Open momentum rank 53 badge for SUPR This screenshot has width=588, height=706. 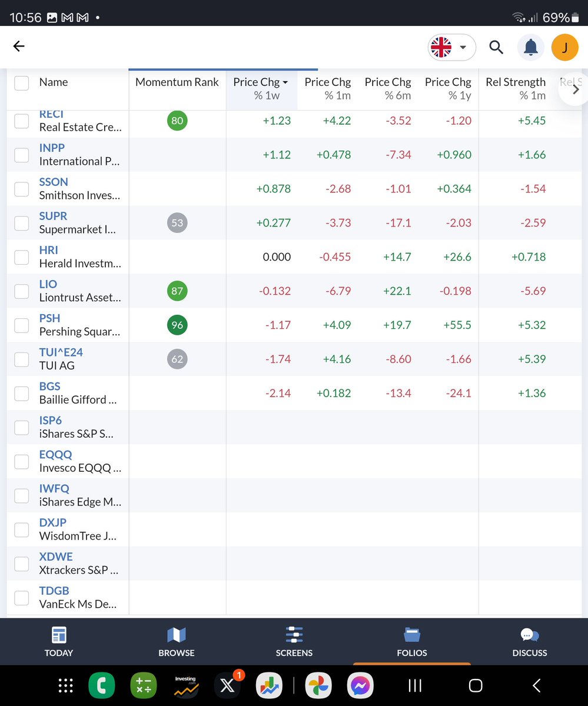tap(177, 223)
